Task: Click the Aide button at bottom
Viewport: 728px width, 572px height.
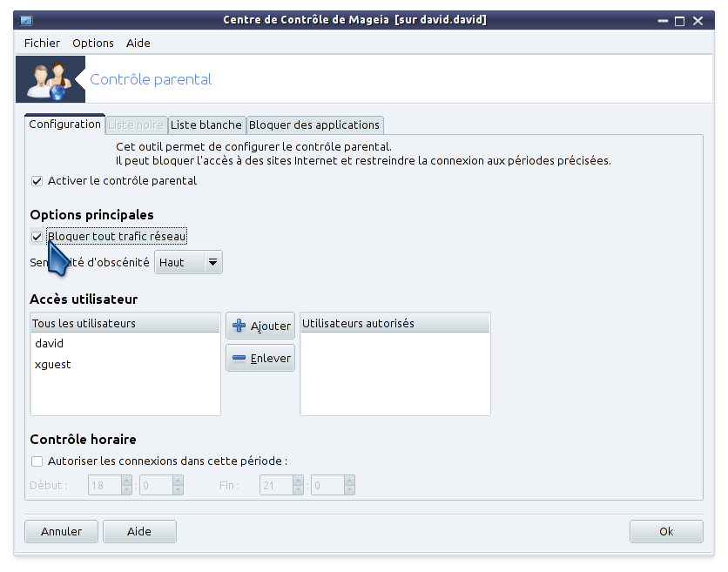Action: pyautogui.click(x=139, y=531)
